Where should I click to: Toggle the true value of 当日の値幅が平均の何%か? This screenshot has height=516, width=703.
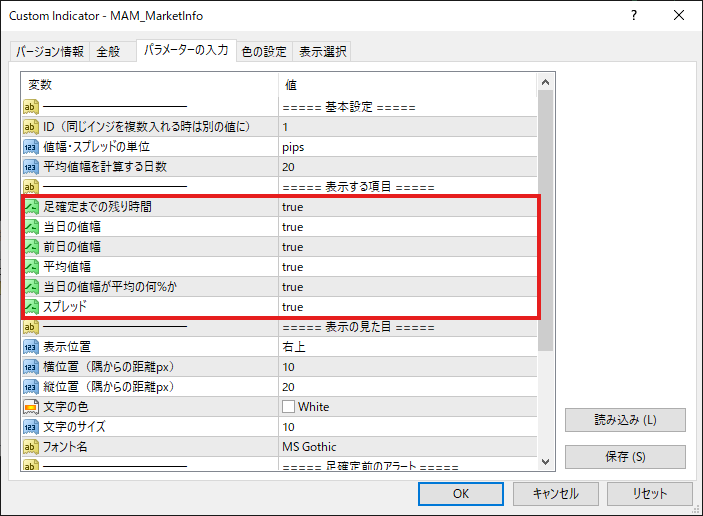click(x=408, y=286)
